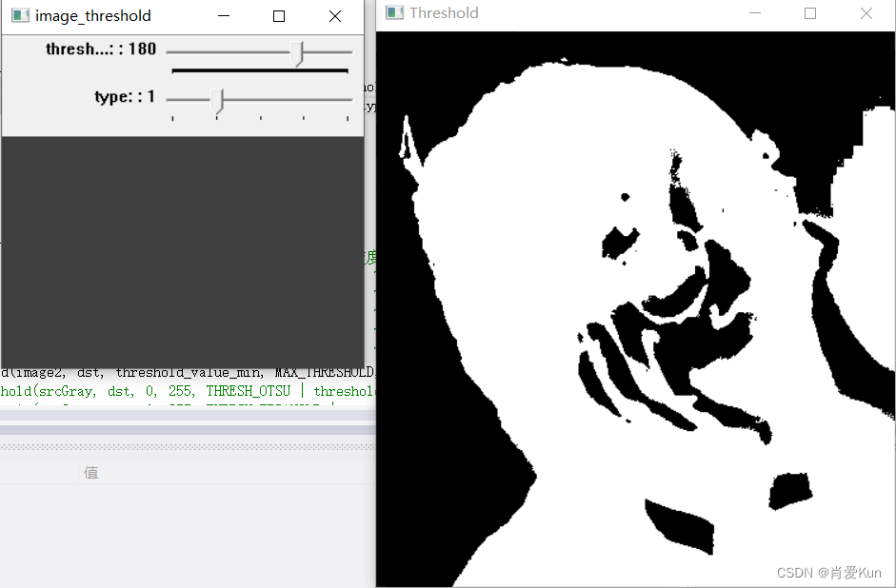Image resolution: width=896 pixels, height=588 pixels.
Task: Close the image_threshold window
Action: 335,16
